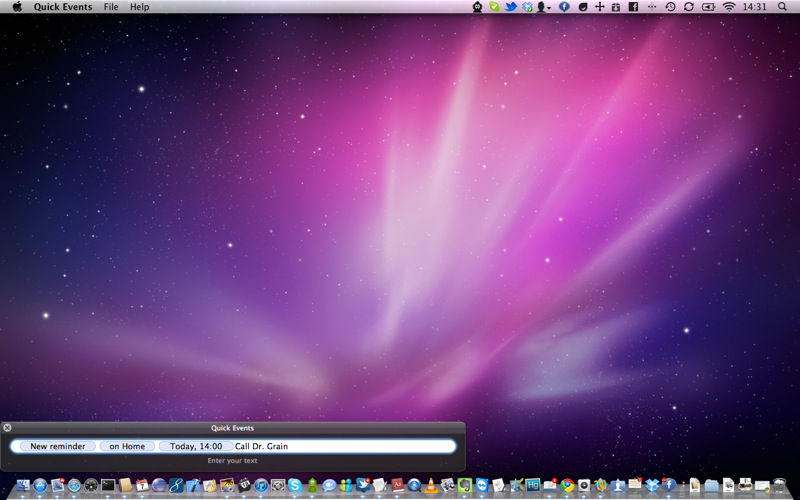The width and height of the screenshot is (800, 500).
Task: Open the Quick Events application menu
Action: (63, 7)
